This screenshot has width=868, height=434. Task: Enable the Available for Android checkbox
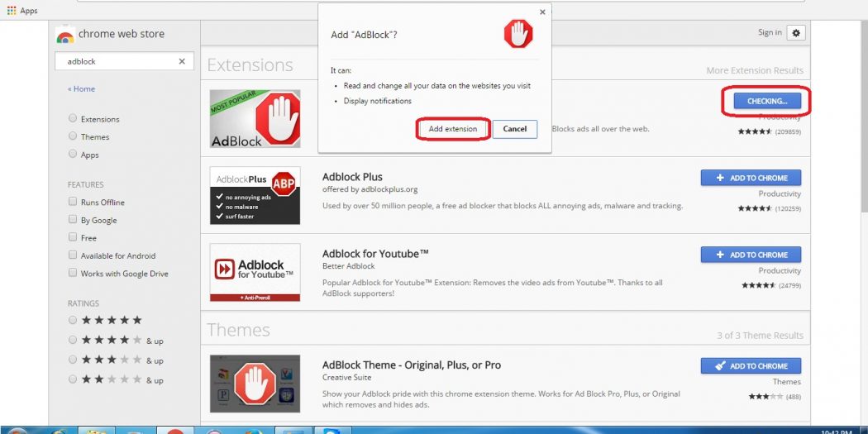coord(73,255)
